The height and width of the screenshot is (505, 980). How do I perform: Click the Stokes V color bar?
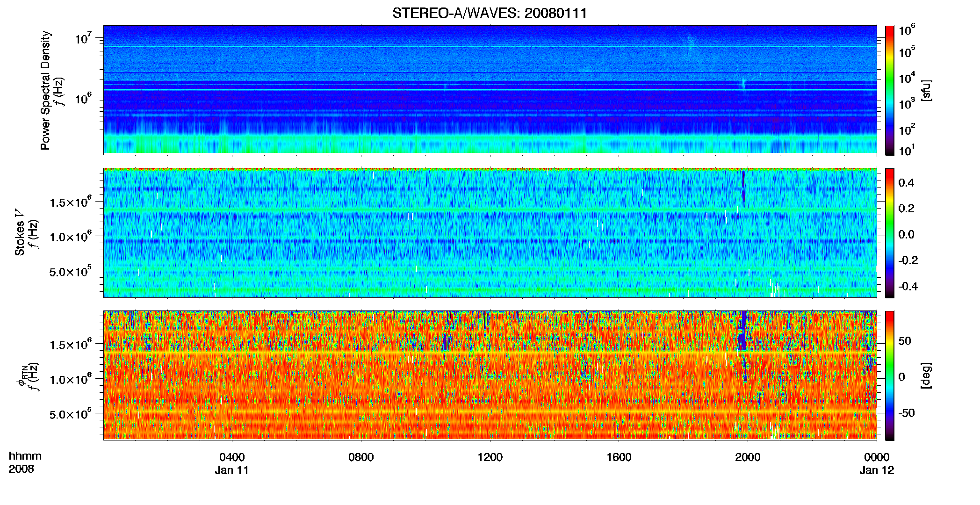point(890,233)
